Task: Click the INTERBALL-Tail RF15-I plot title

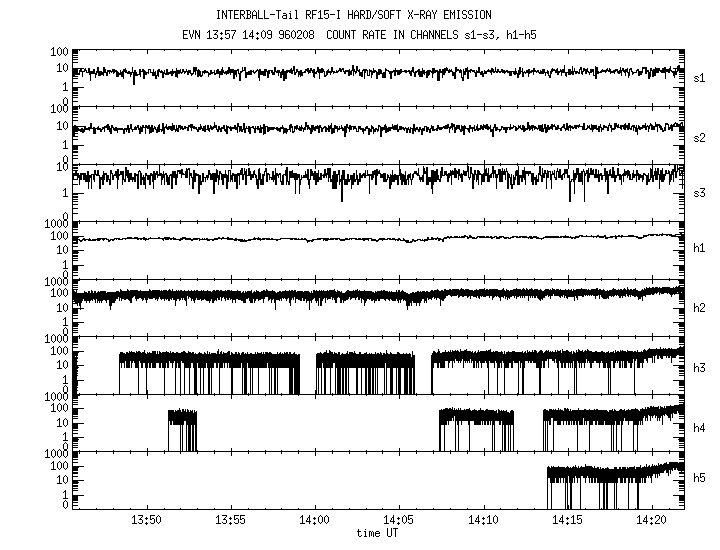Action: (x=354, y=15)
